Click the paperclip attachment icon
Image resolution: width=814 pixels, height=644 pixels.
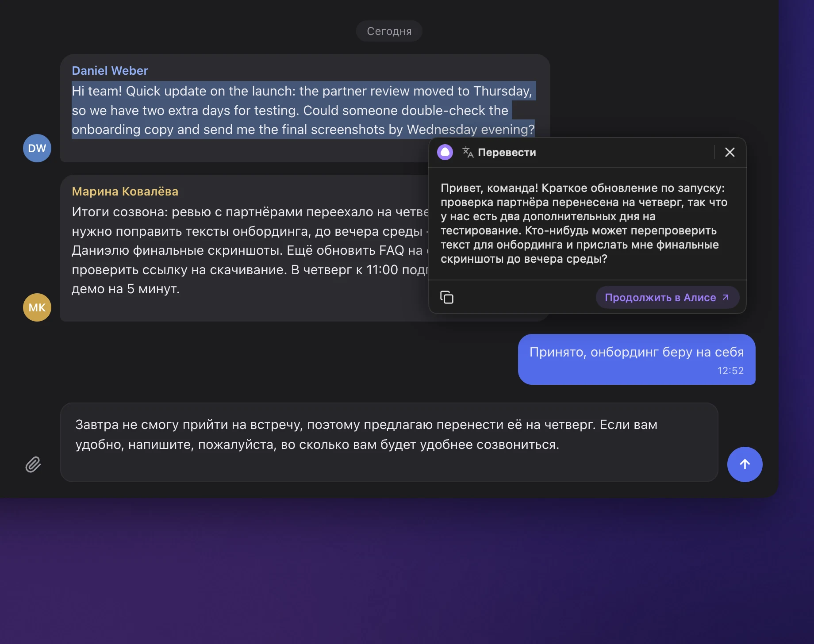pyautogui.click(x=33, y=464)
